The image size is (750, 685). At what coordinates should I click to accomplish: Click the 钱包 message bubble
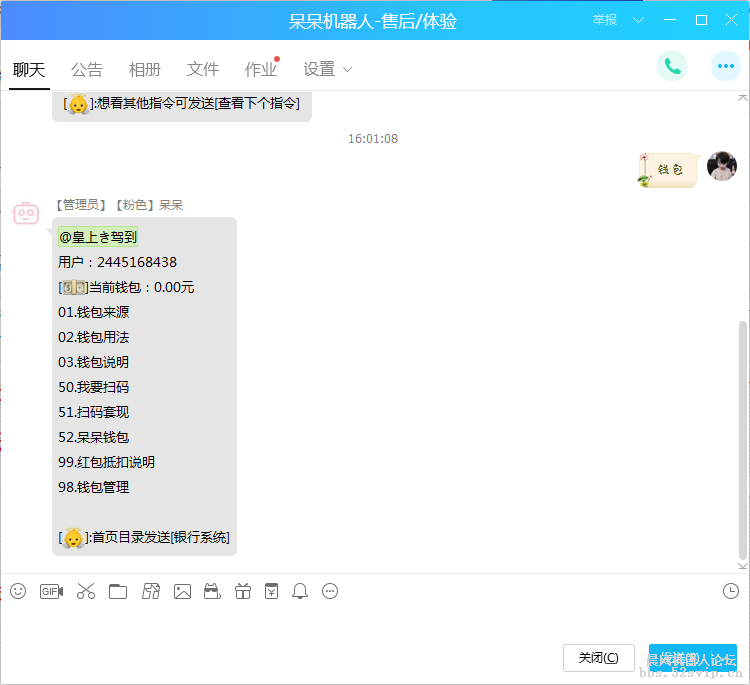pyautogui.click(x=669, y=169)
